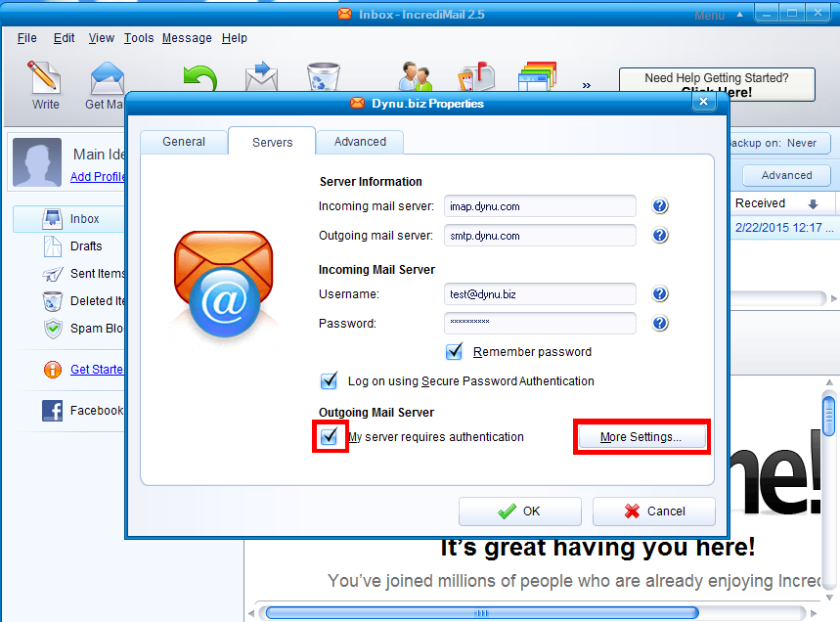Click the Advanced button in main window
The width and height of the screenshot is (840, 622).
click(786, 175)
